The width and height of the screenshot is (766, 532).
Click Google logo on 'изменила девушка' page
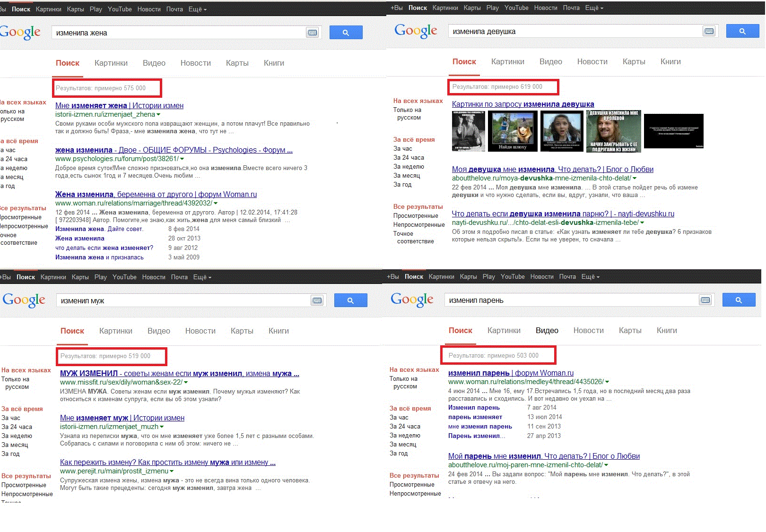(416, 31)
